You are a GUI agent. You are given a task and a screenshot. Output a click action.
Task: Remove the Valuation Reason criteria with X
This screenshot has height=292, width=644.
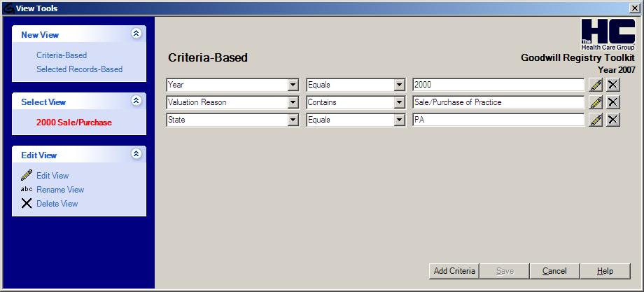612,102
